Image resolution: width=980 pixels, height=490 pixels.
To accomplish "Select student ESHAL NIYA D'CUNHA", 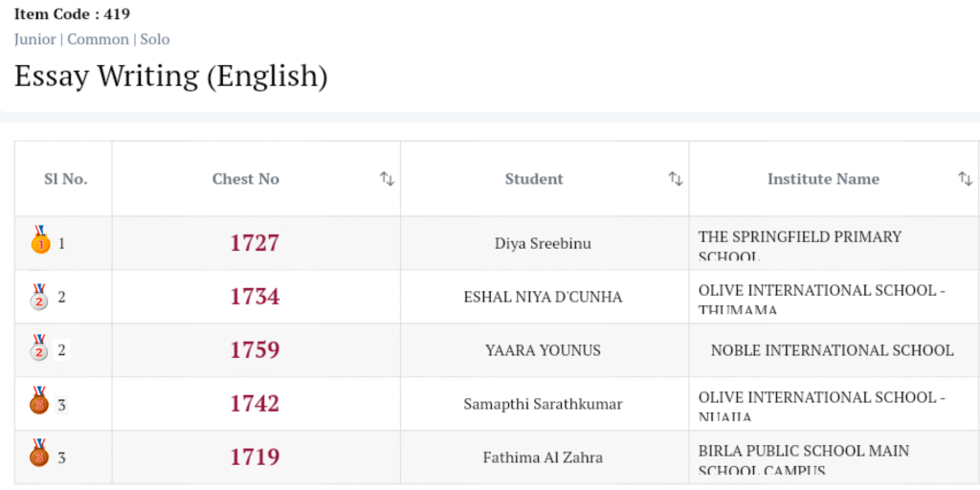I will pos(543,297).
